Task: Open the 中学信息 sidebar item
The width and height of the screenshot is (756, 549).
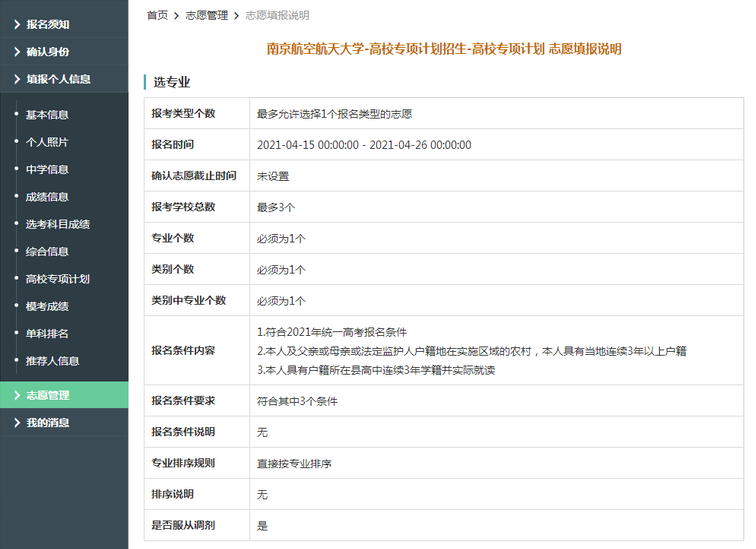Action: click(x=47, y=170)
